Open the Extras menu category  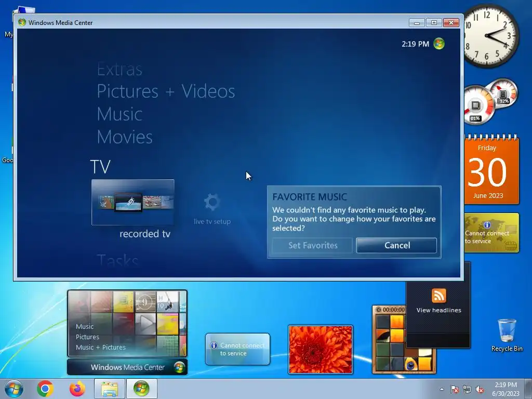119,70
